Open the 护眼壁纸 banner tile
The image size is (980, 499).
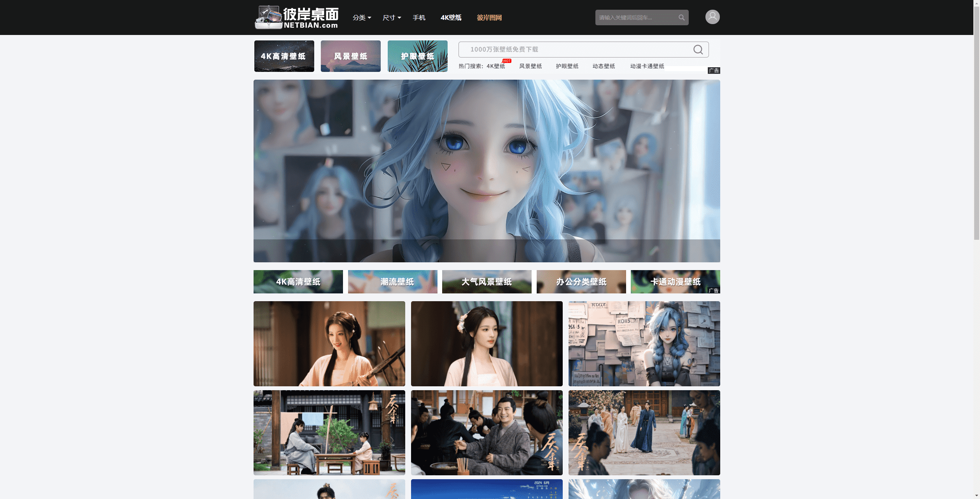click(x=418, y=56)
